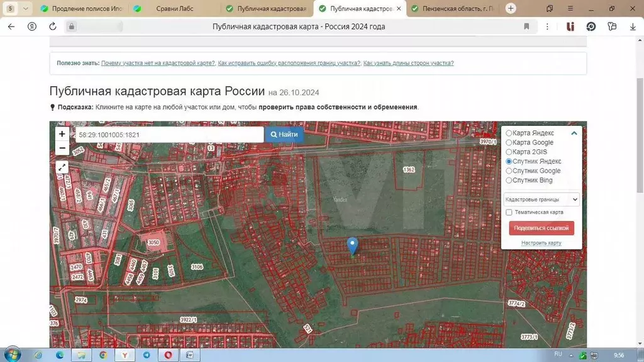Go back to the previous page
The image size is (644, 362).
(x=11, y=26)
